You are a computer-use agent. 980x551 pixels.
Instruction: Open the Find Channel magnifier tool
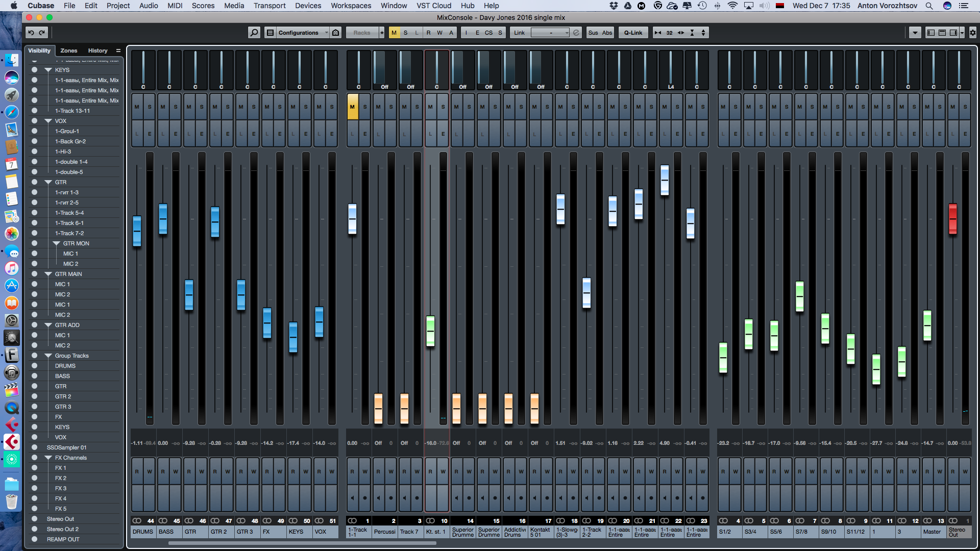254,33
